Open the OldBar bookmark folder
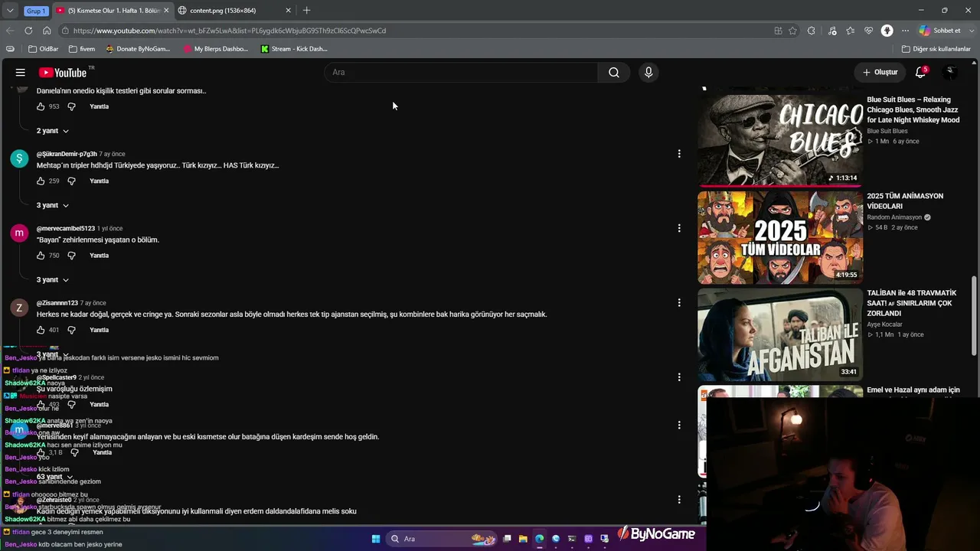Viewport: 980px width, 551px height. 44,49
